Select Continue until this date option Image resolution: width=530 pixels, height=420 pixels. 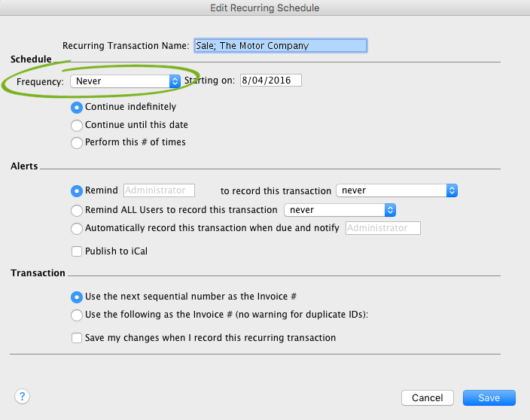point(76,125)
